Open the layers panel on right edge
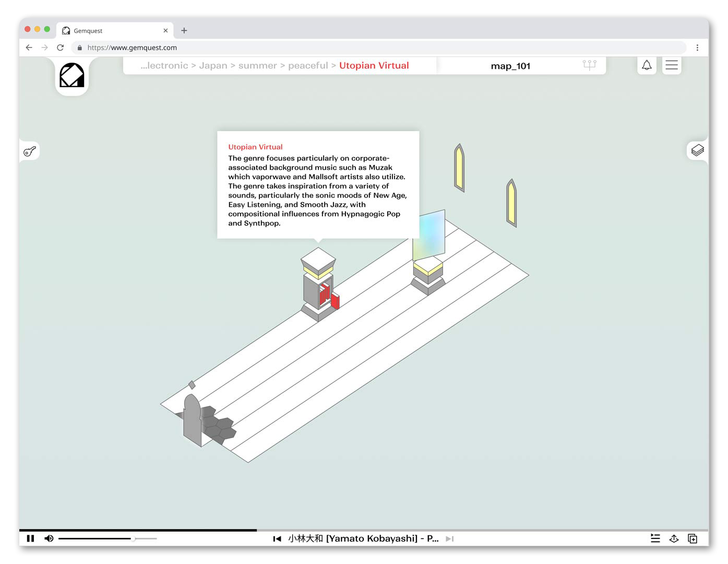This screenshot has width=728, height=564. pyautogui.click(x=697, y=150)
